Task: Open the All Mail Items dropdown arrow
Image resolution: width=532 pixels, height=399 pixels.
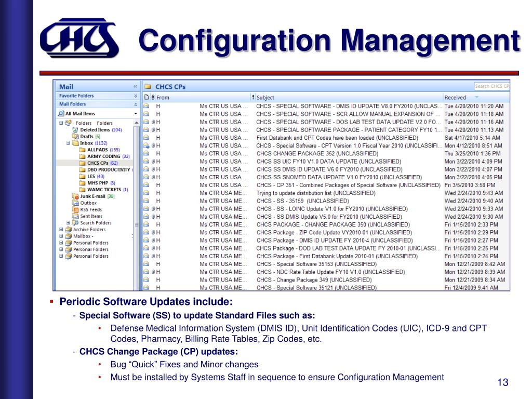Action: [136, 114]
